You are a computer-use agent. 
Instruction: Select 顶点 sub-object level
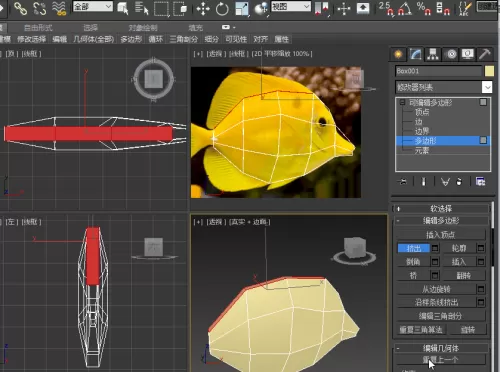click(422, 112)
